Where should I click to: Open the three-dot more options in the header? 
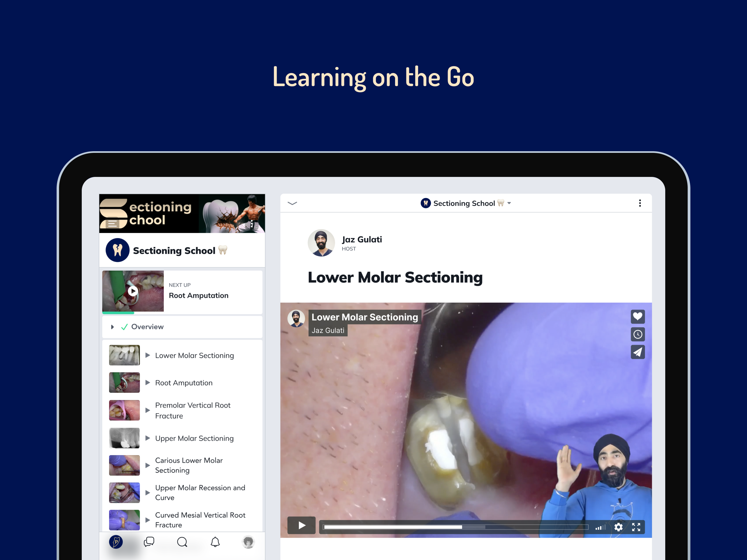click(640, 203)
